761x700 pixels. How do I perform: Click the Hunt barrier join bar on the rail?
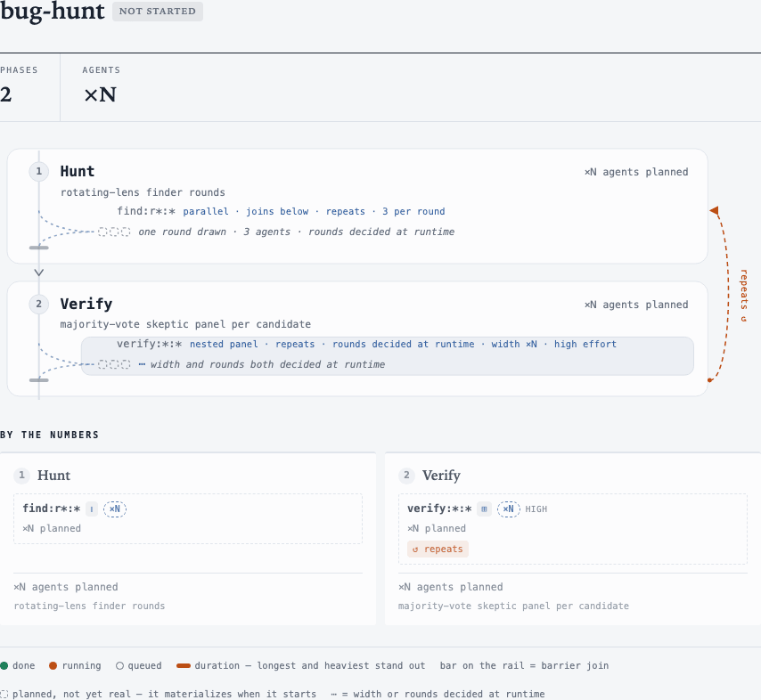(x=39, y=248)
